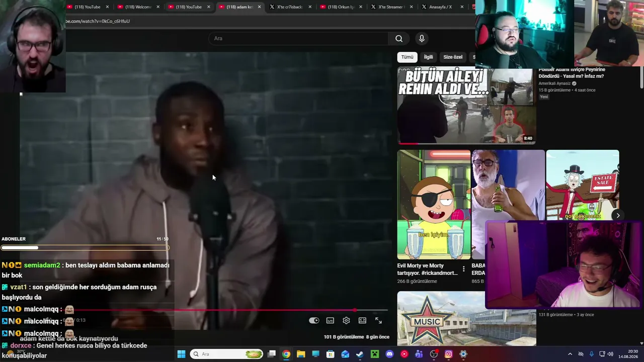Open the network icon in the system tray
The image size is (644, 362).
tap(602, 354)
